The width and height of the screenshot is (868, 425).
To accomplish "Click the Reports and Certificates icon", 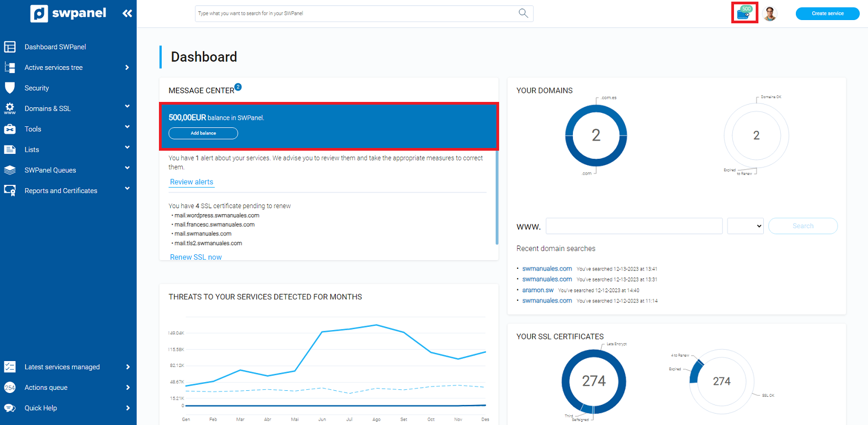I will [x=10, y=190].
